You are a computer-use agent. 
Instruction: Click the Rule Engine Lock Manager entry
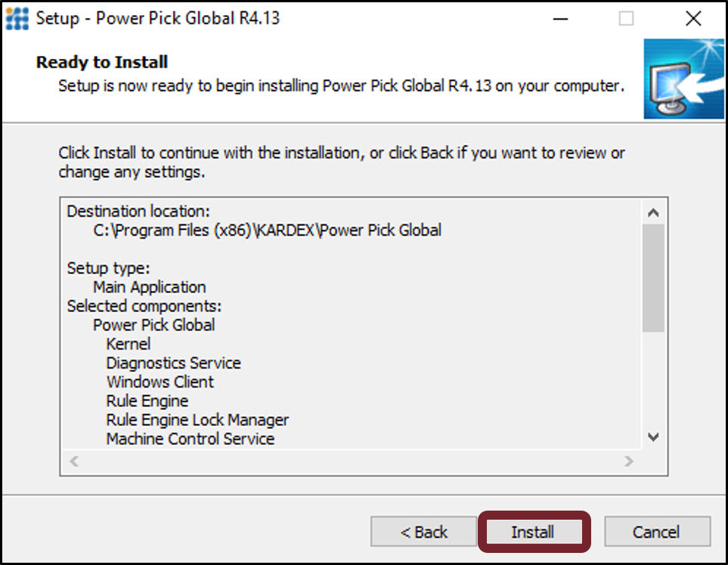(x=197, y=419)
